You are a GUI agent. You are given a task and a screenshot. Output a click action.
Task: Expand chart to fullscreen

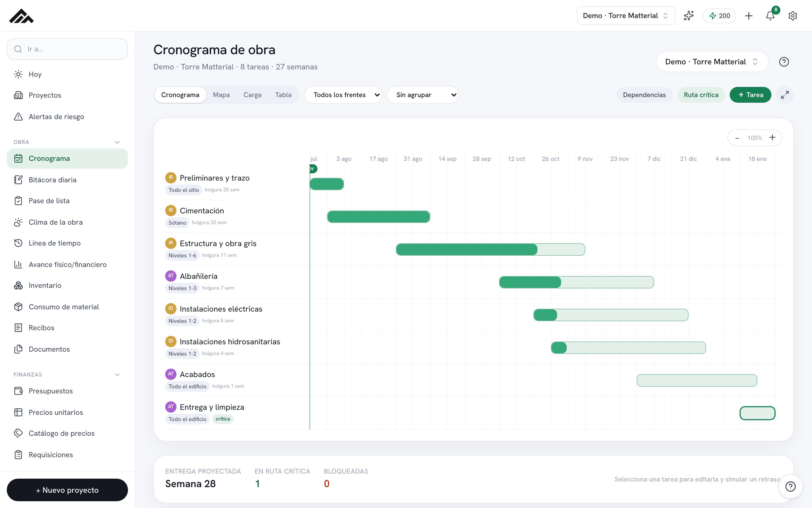[x=785, y=95]
